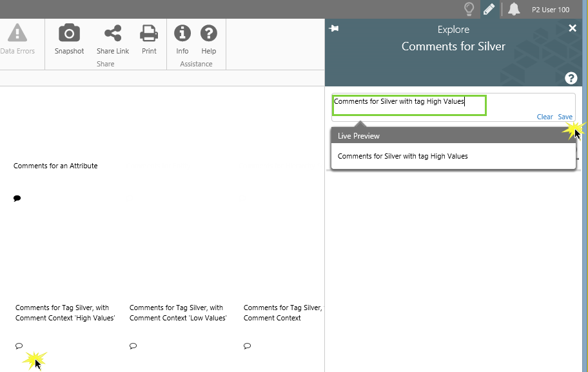This screenshot has height=372, width=588.
Task: Click the Data Errors warning icon
Action: (17, 34)
